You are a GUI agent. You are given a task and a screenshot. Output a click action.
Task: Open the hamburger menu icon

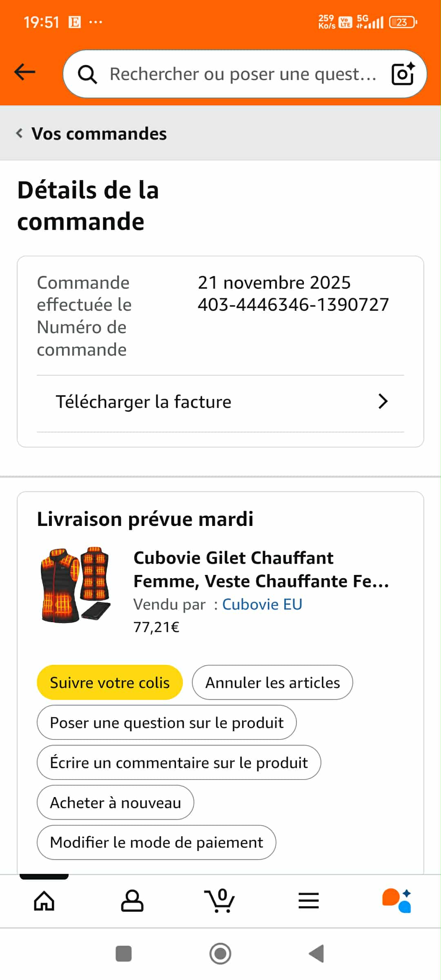click(309, 901)
